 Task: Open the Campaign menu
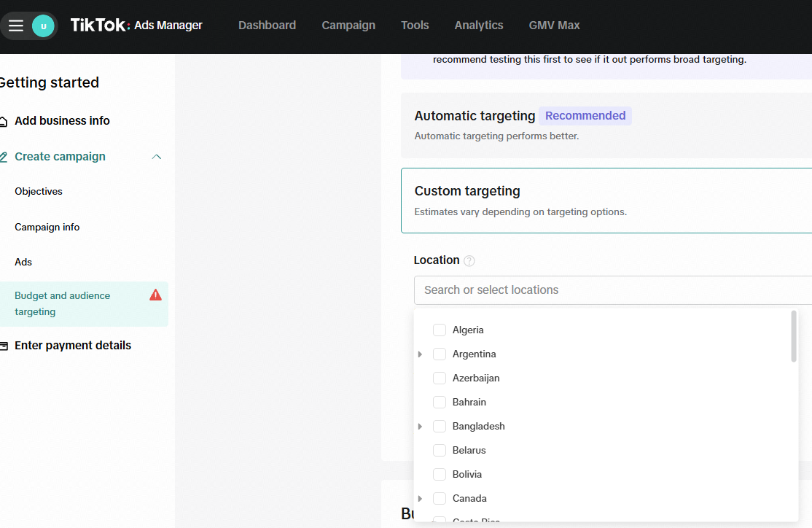[348, 26]
